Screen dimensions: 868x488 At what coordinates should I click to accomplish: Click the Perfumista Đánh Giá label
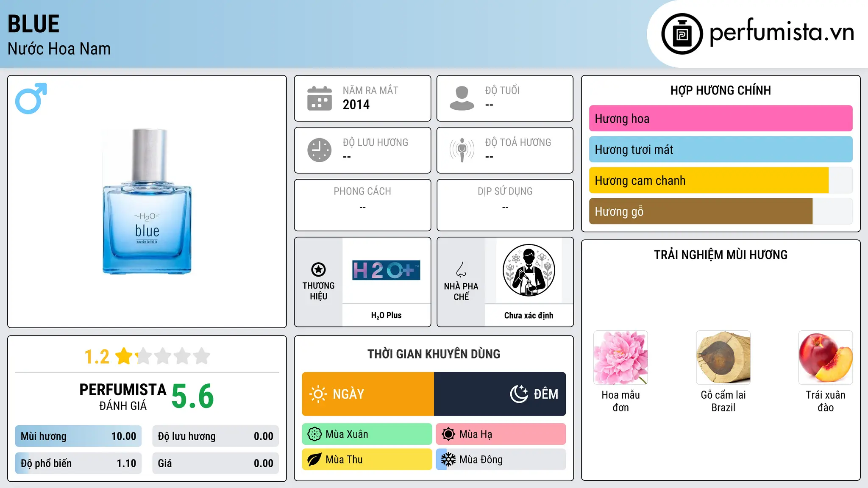point(123,396)
